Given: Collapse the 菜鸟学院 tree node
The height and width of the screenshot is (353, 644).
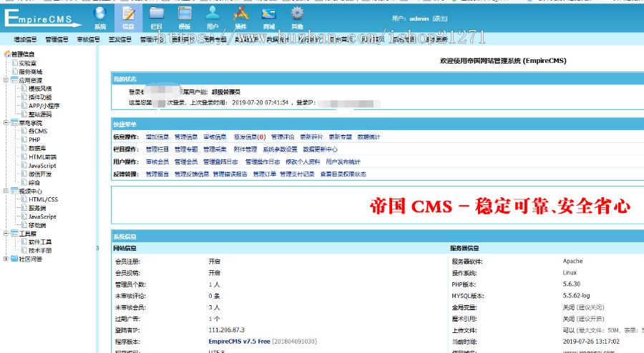Looking at the screenshot, I should [x=6, y=123].
